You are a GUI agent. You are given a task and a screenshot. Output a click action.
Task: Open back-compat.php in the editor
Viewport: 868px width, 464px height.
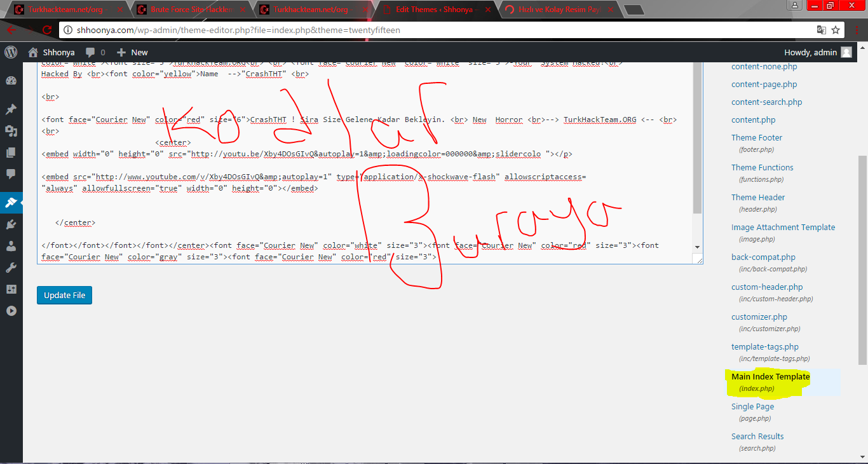tap(763, 257)
